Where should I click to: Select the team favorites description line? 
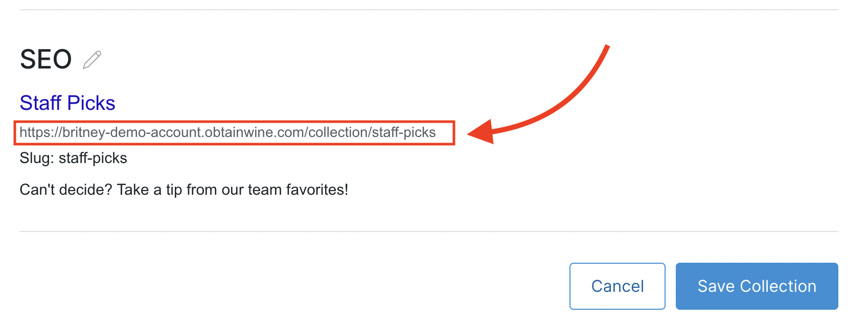pos(183,190)
